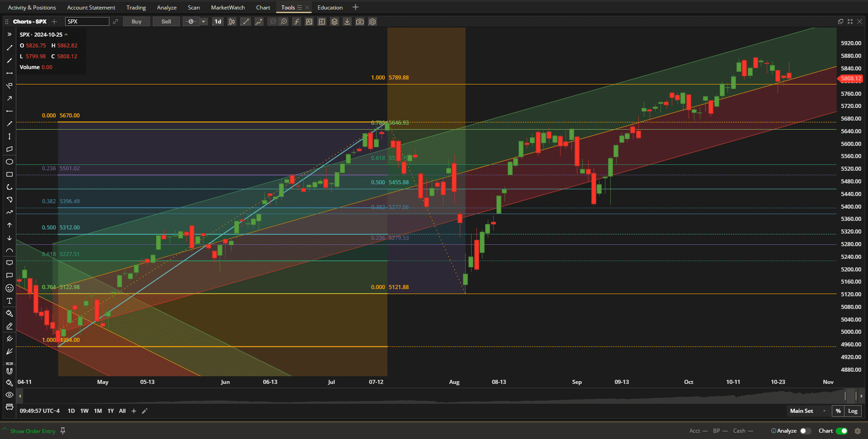Edit time ranges with pencil icon

coord(145,411)
